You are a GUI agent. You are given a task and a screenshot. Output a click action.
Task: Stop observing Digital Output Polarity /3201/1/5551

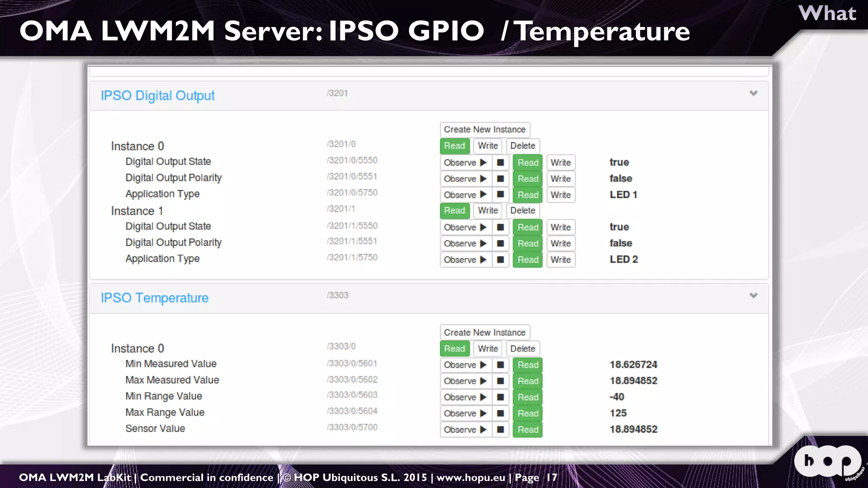(501, 244)
